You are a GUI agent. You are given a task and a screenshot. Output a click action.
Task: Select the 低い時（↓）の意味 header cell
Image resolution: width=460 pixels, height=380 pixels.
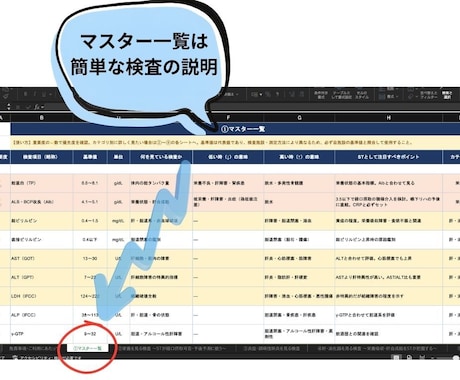pos(228,157)
